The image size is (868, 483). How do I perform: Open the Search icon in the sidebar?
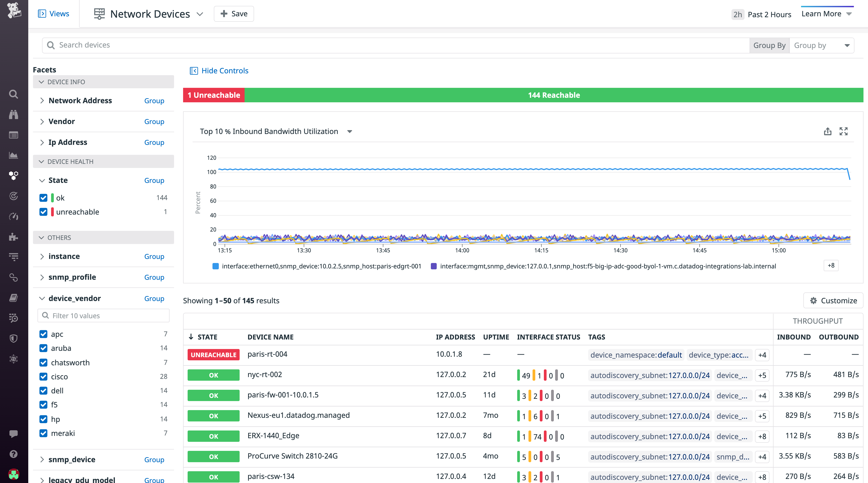tap(14, 94)
